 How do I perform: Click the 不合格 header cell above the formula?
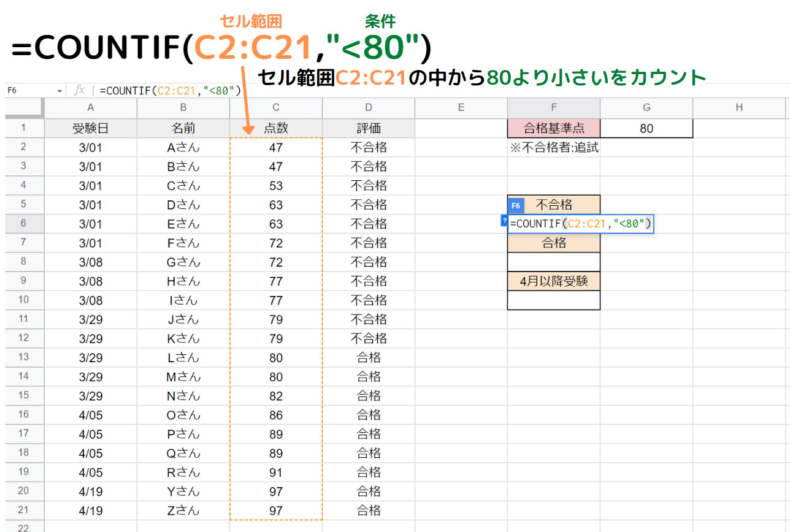(558, 204)
